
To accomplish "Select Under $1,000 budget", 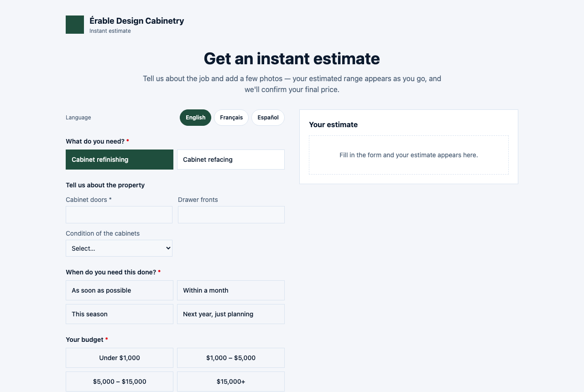I will coord(120,358).
